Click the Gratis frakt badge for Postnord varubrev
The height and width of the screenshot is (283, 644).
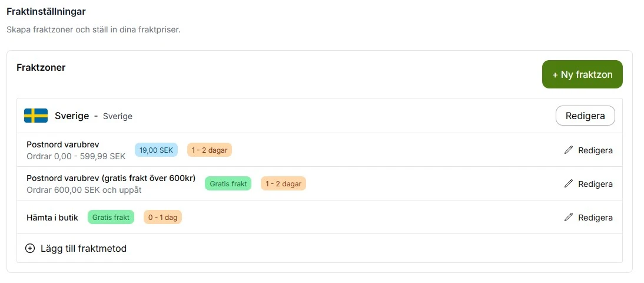click(x=228, y=183)
